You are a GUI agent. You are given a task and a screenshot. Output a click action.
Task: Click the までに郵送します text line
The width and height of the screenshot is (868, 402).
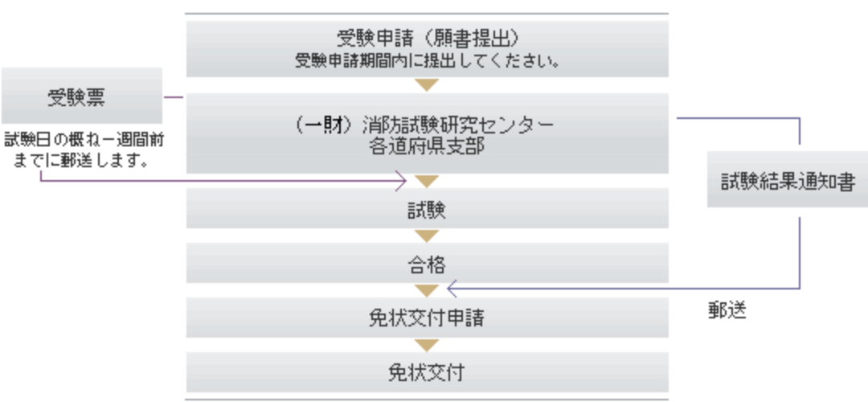[x=80, y=162]
